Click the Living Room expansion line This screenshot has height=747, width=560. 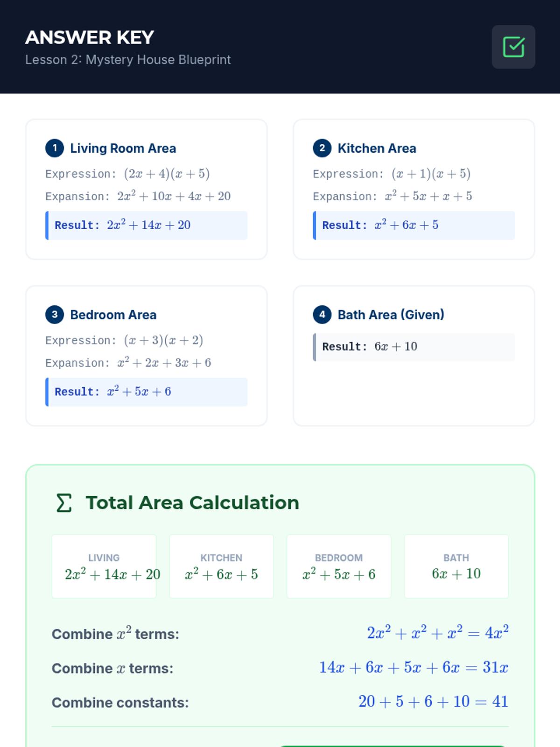(x=138, y=197)
